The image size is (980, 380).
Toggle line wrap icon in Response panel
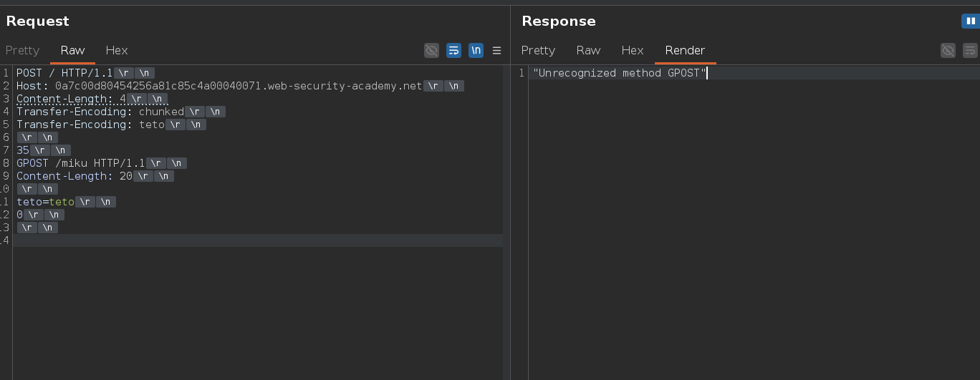[970, 50]
